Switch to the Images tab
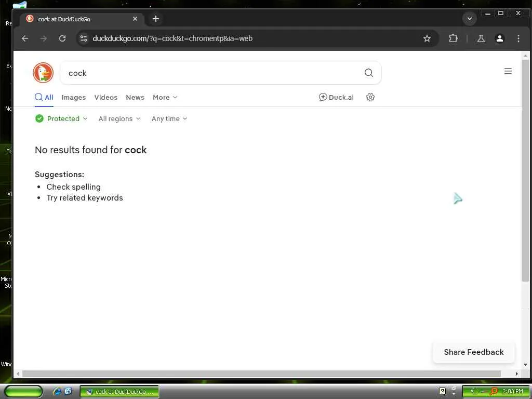The width and height of the screenshot is (532, 399). tap(74, 97)
